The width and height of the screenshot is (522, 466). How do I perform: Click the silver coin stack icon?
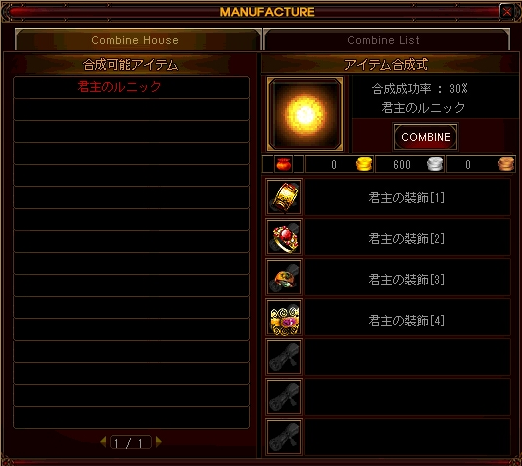click(435, 164)
